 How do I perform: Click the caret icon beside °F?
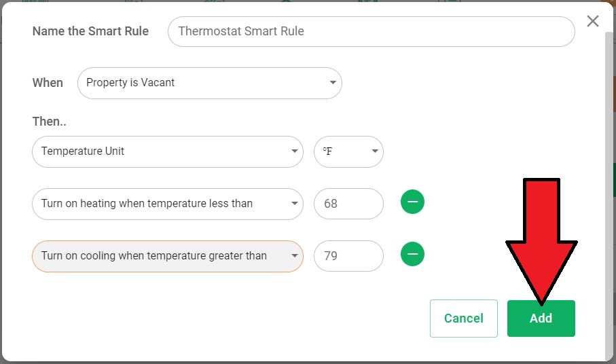pos(375,151)
